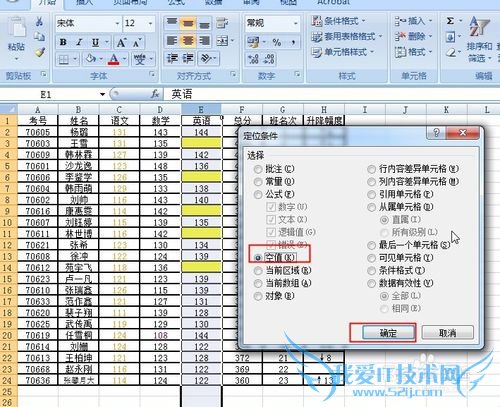
Task: Open the 插入 cells dropdown
Action: click(413, 21)
